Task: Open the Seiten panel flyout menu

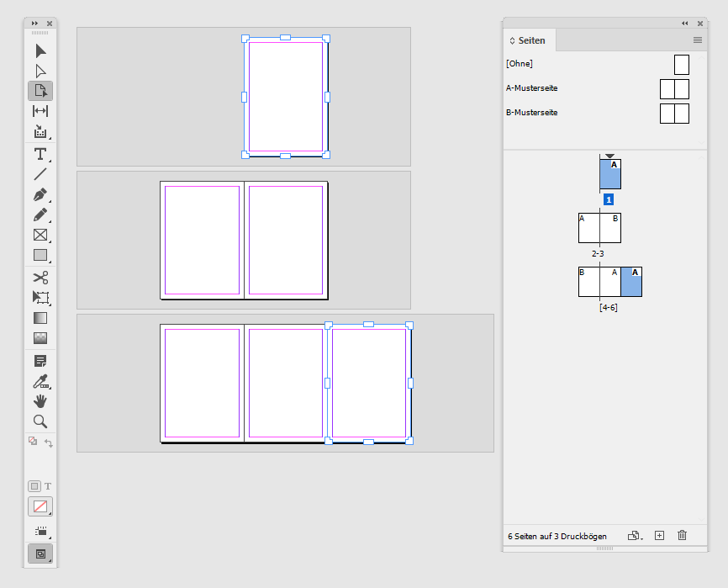Action: pyautogui.click(x=697, y=40)
